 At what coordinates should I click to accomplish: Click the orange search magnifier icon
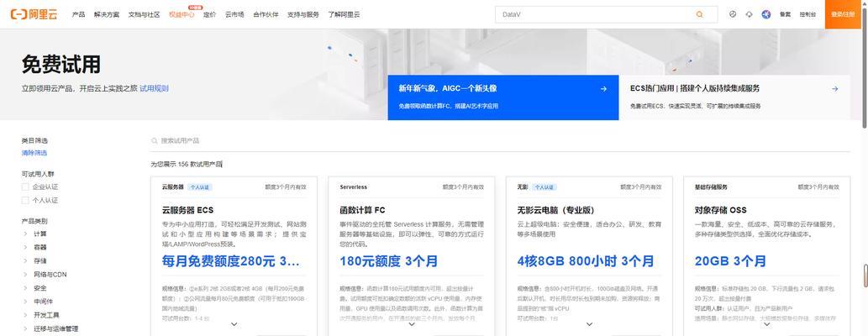click(700, 14)
